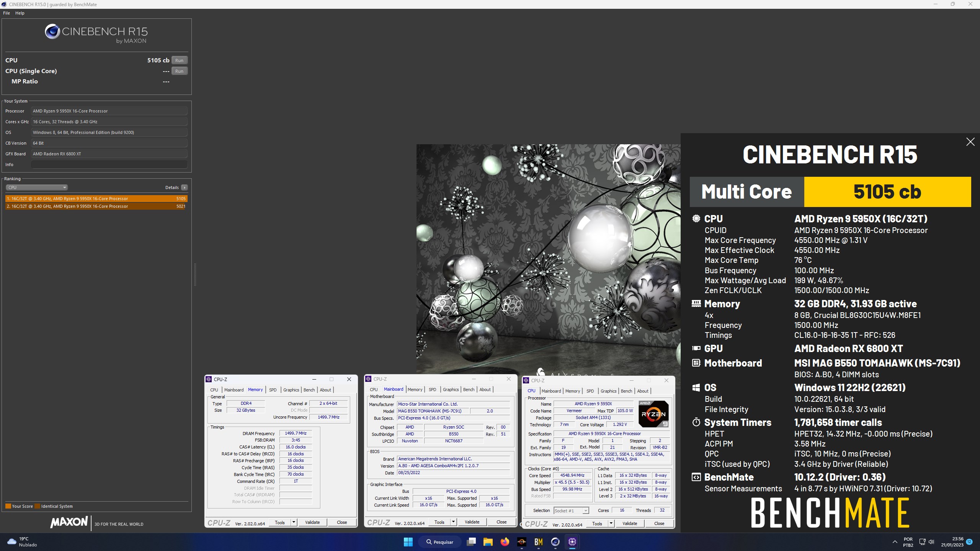Click Close button in Mainboard CPU-Z window
Image resolution: width=980 pixels, height=551 pixels.
(501, 522)
